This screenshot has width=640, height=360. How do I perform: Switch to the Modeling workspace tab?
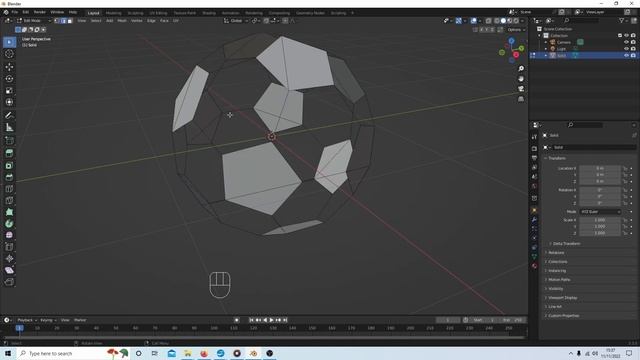coord(113,13)
